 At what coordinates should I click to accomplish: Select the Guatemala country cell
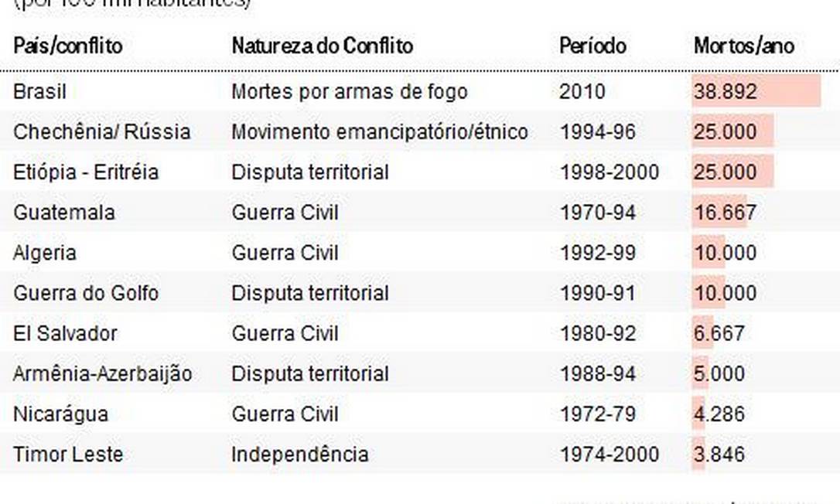[x=64, y=213]
